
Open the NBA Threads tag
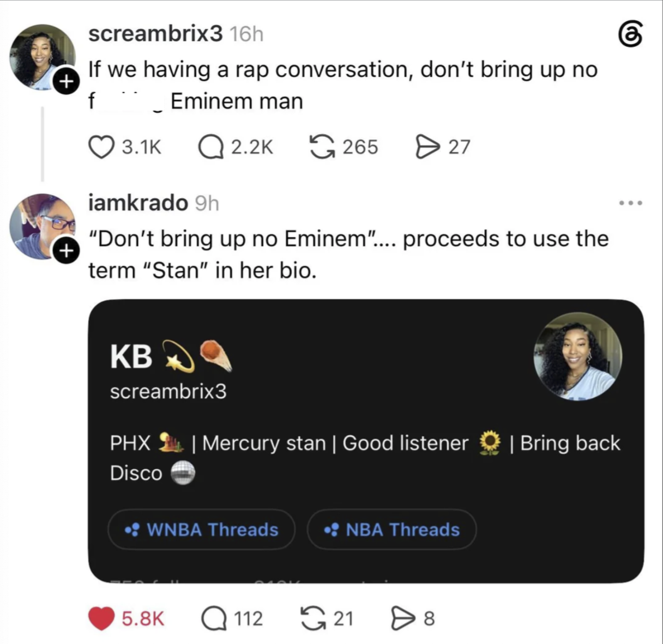click(x=391, y=530)
